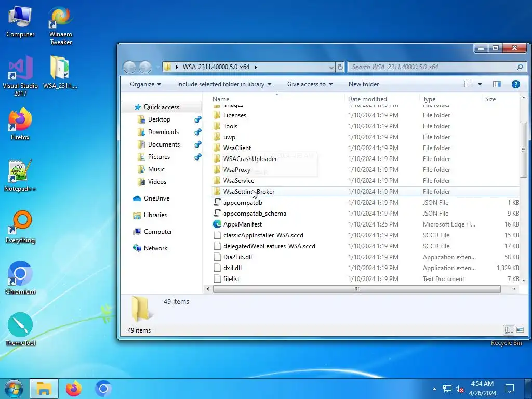The image size is (532, 399).
Task: Expand the address bar history dropdown
Action: tap(331, 67)
